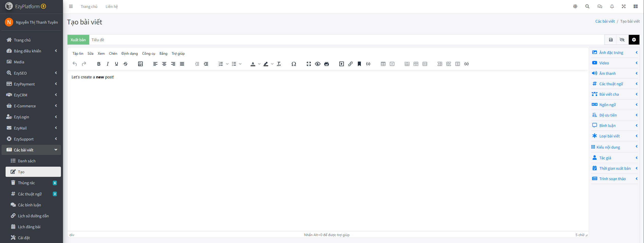Screen dimensions: 644x243
Task: Click the print icon in editor toolbar
Action: tap(327, 64)
